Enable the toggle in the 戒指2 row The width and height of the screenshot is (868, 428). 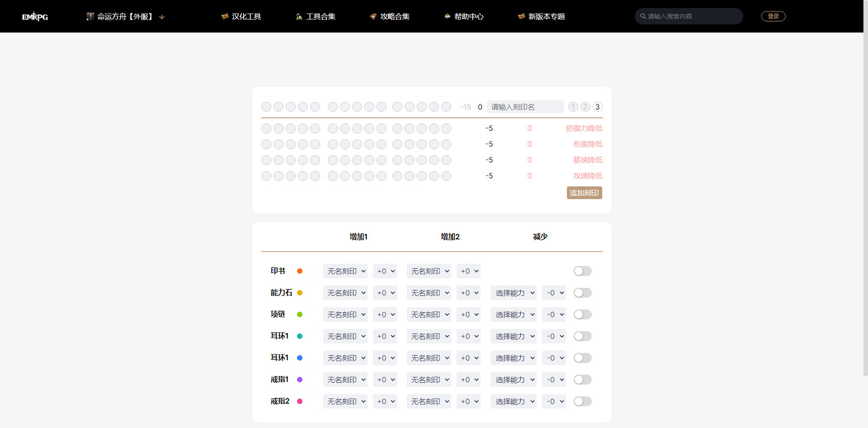coord(582,401)
